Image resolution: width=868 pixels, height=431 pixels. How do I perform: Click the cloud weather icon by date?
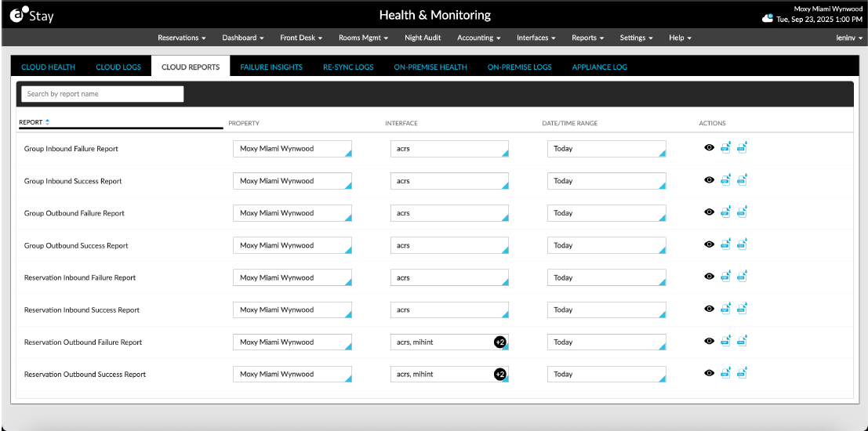(768, 18)
